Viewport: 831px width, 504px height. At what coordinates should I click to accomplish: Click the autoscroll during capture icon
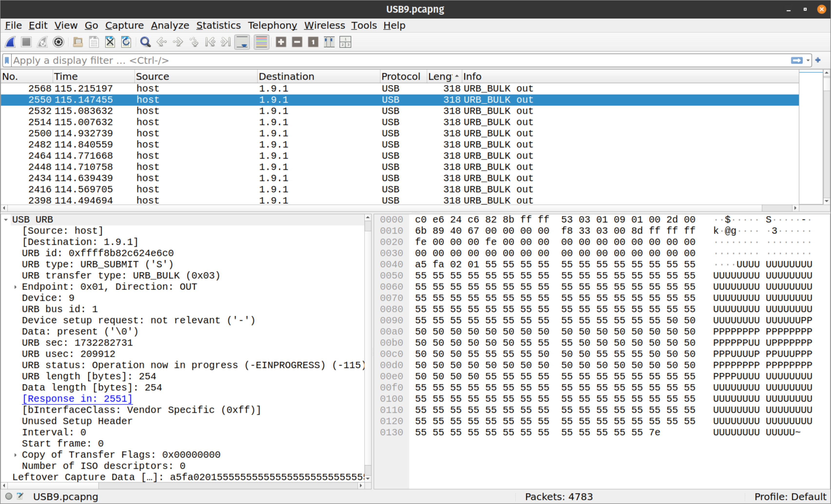242,42
